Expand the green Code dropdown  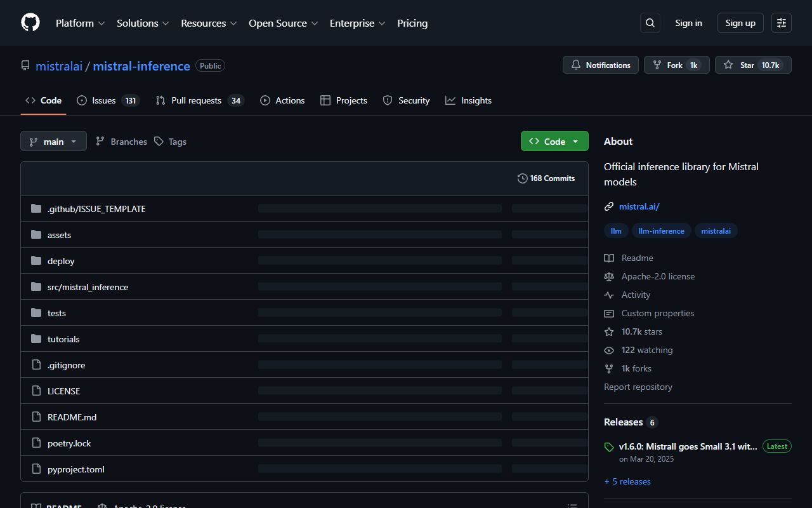(554, 141)
